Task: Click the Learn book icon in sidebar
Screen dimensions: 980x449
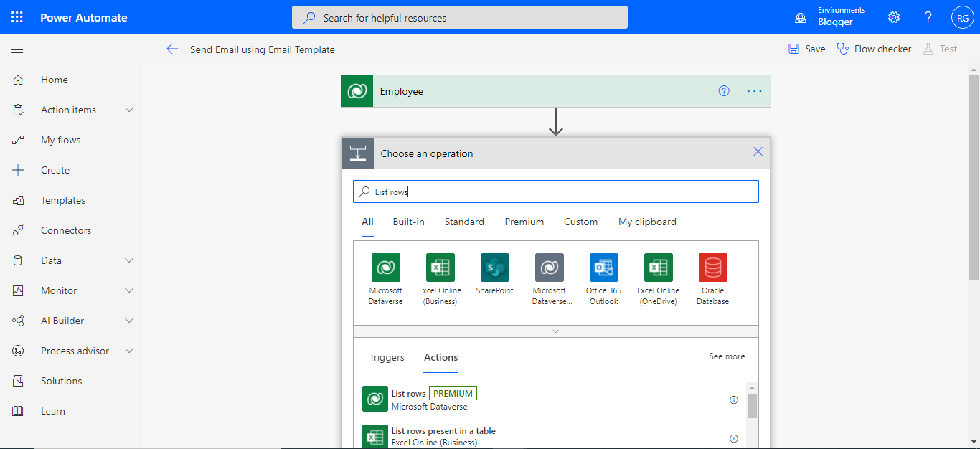Action: [18, 411]
